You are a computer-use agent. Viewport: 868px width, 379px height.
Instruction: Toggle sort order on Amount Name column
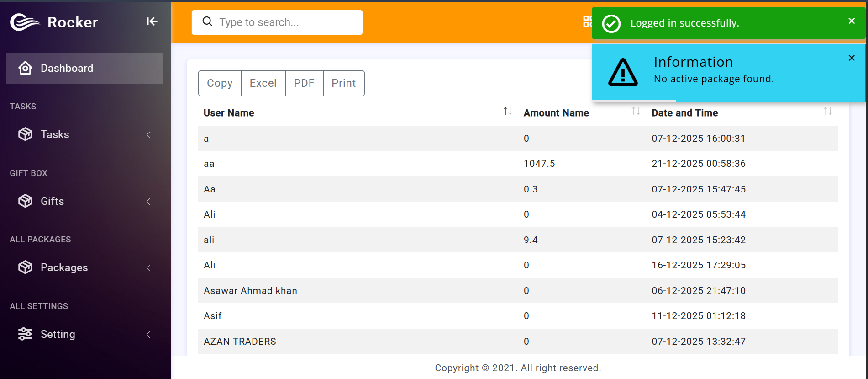point(636,111)
